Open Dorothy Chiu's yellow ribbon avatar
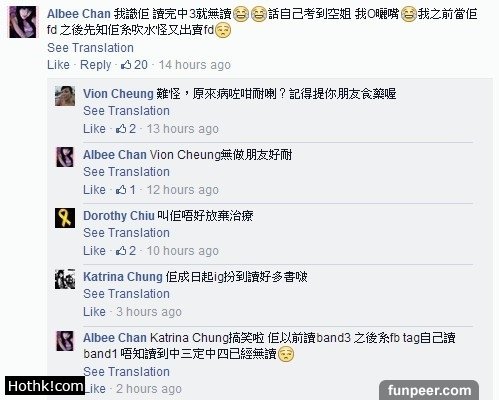 pos(65,218)
